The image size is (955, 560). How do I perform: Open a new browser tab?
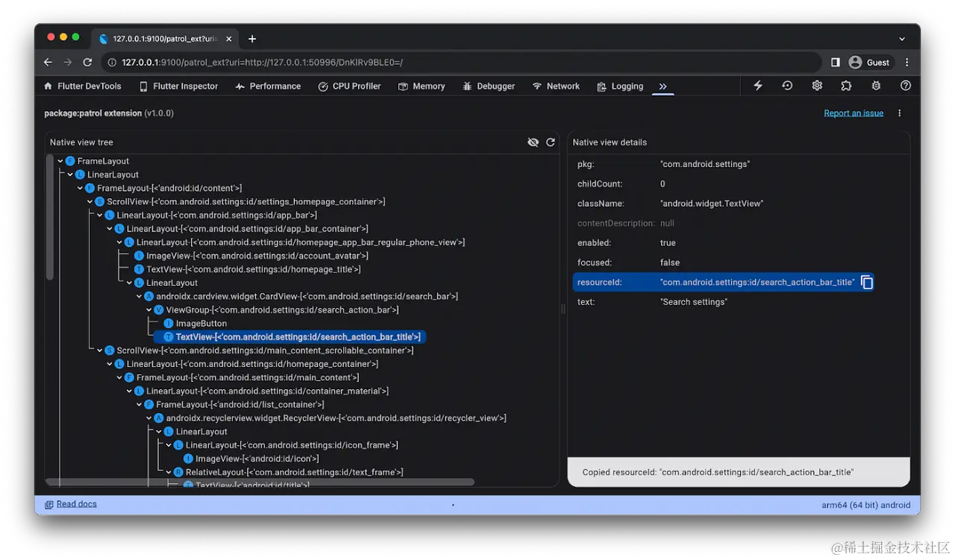click(252, 39)
